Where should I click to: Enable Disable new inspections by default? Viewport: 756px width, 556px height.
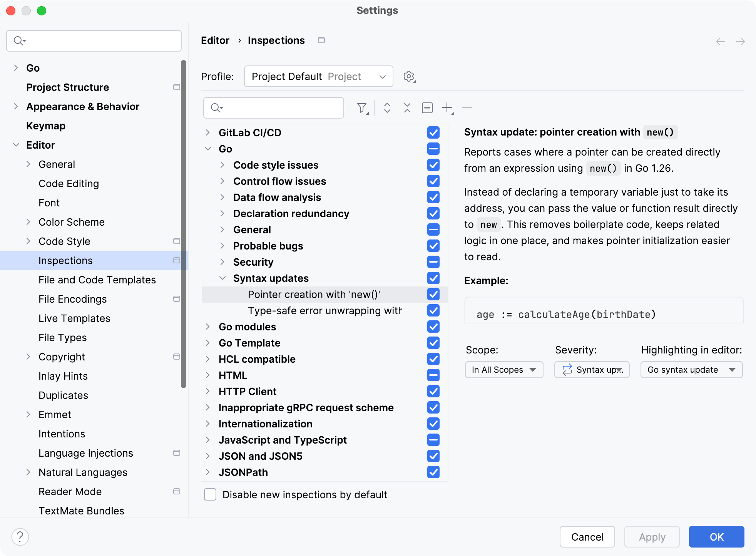point(210,495)
